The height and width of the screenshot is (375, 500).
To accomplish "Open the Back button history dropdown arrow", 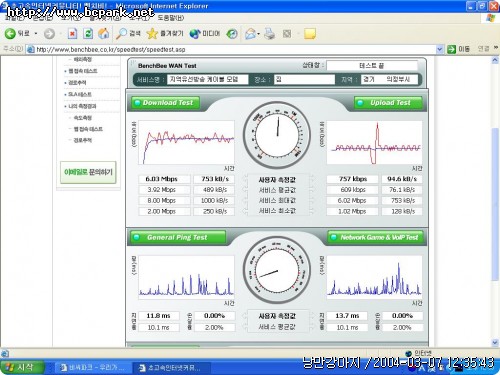I will (x=36, y=34).
